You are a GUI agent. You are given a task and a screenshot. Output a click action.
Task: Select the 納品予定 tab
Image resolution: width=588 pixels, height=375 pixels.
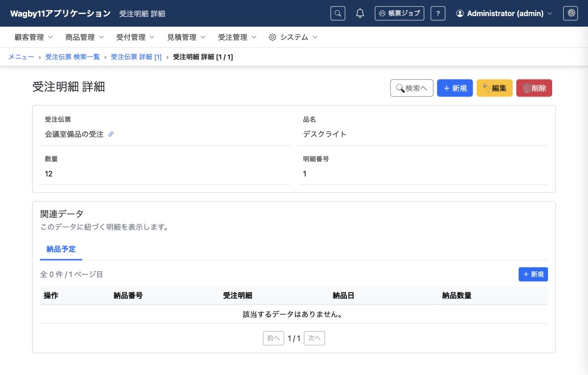pos(61,250)
